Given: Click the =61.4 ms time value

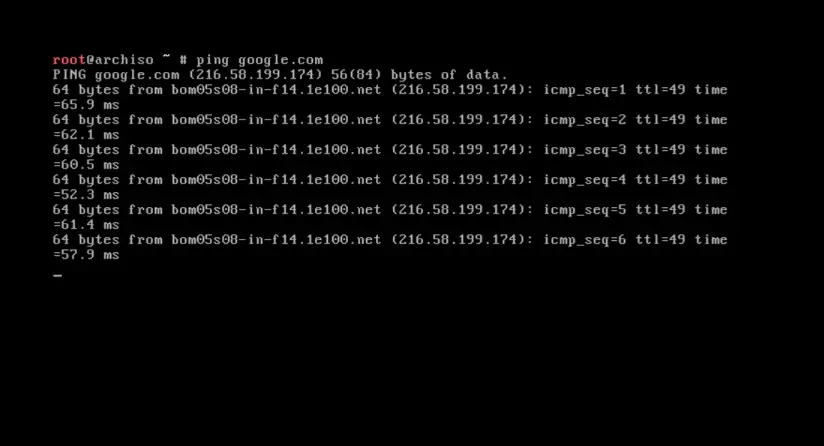Looking at the screenshot, I should click(86, 225).
